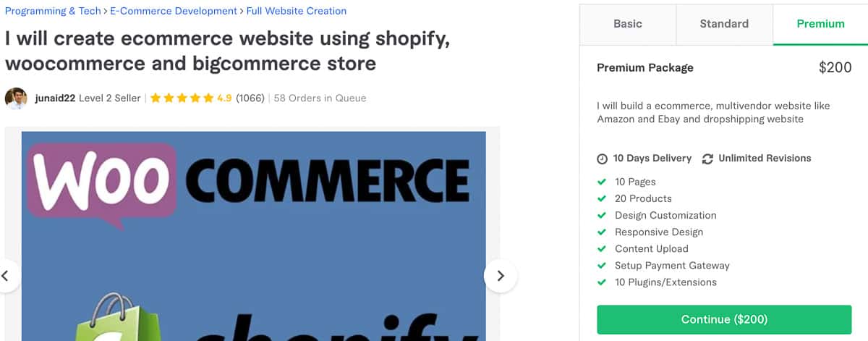The height and width of the screenshot is (341, 868).
Task: Click the (1066) reviews count
Action: pyautogui.click(x=250, y=98)
